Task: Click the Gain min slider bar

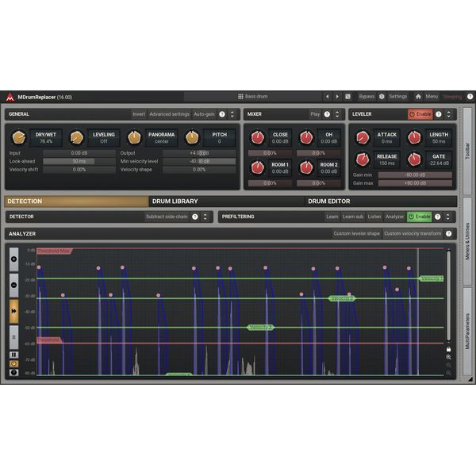Action: [415, 175]
